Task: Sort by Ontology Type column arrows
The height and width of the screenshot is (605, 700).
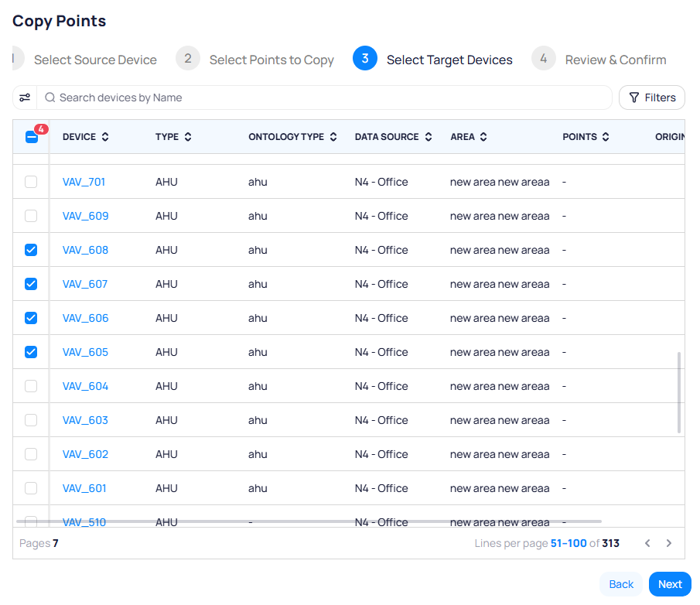Action: coord(333,137)
